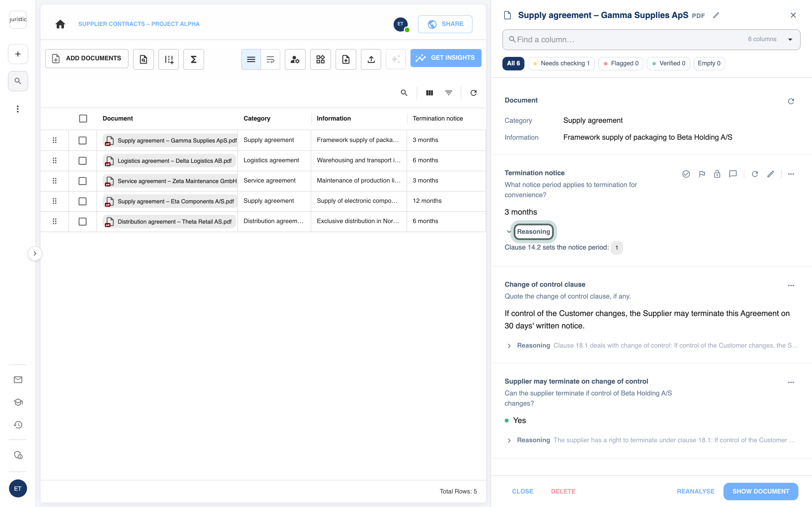The width and height of the screenshot is (812, 507).
Task: Tick the Supply agreement – Eta Components checkbox
Action: 83,201
